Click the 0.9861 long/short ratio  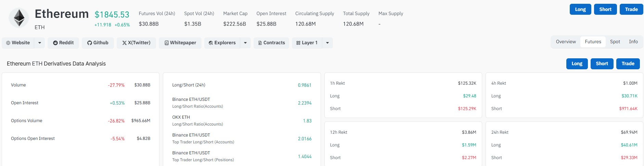point(305,85)
